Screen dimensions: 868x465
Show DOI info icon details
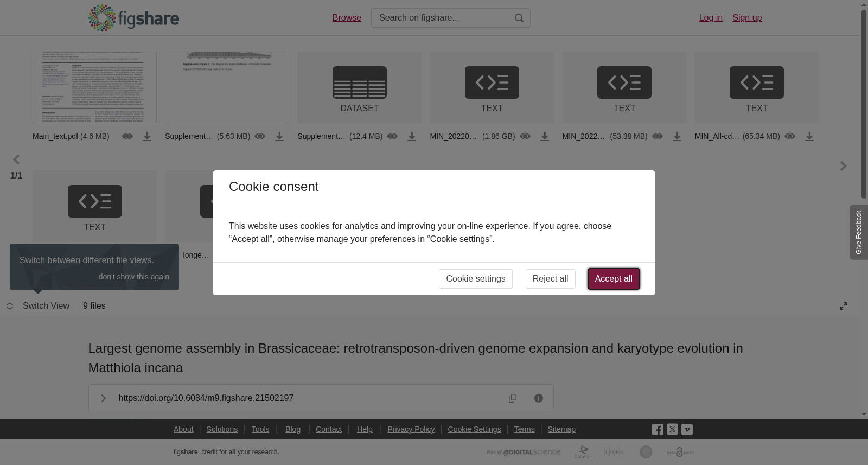pos(539,398)
